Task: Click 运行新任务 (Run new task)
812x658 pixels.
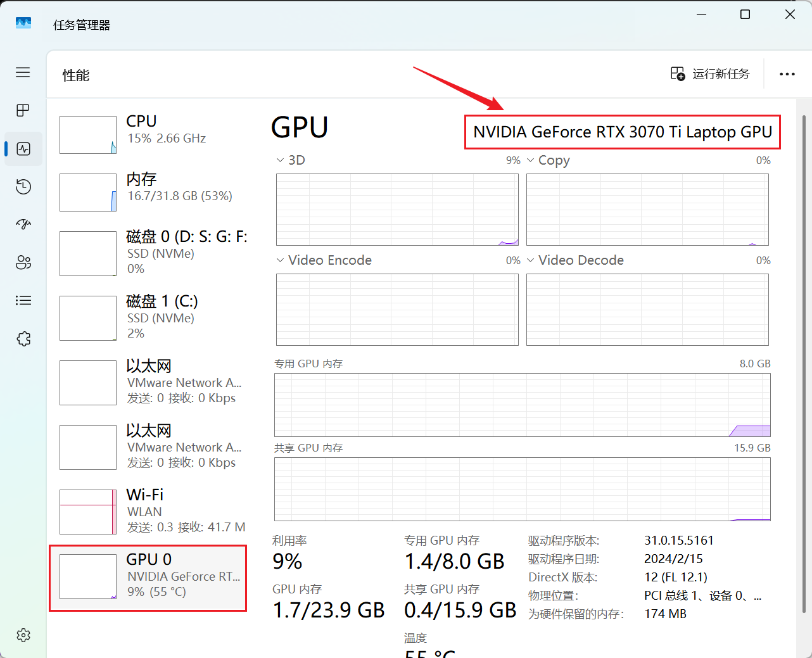Action: tap(709, 74)
